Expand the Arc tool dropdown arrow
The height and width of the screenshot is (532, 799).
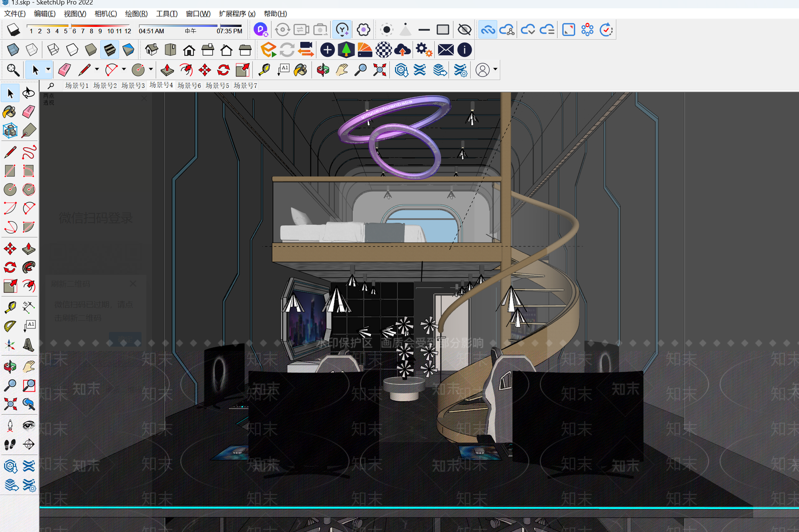[x=124, y=70]
